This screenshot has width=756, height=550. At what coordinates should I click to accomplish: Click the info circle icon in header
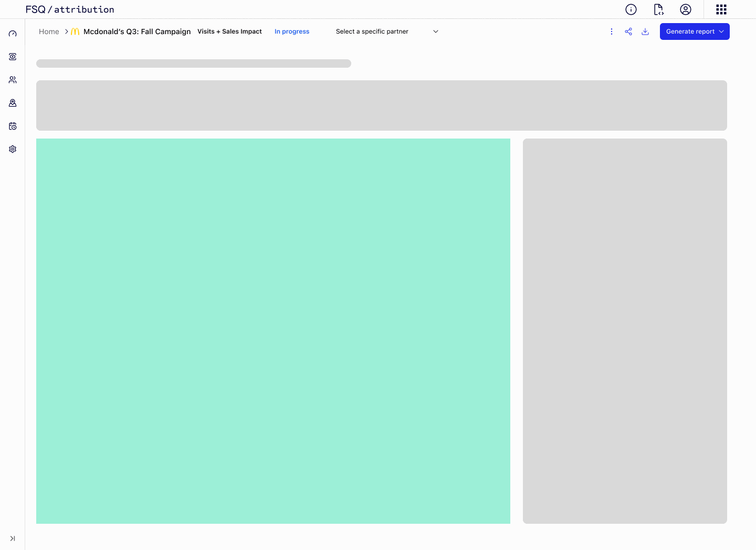(631, 9)
